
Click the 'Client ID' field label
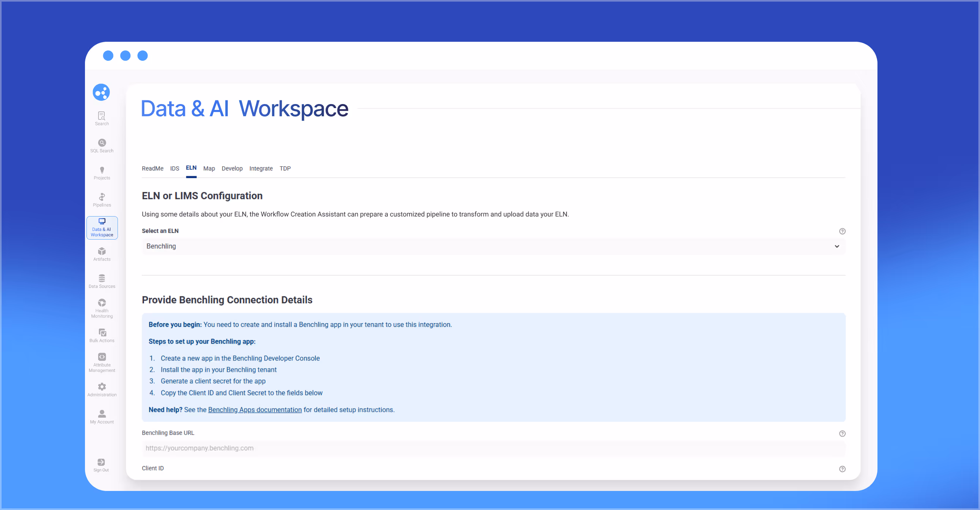point(153,468)
